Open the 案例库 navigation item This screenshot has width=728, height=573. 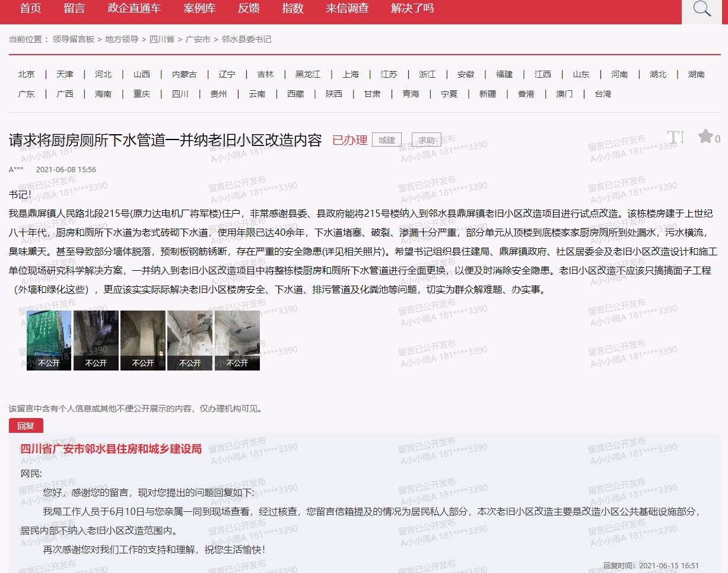point(199,8)
